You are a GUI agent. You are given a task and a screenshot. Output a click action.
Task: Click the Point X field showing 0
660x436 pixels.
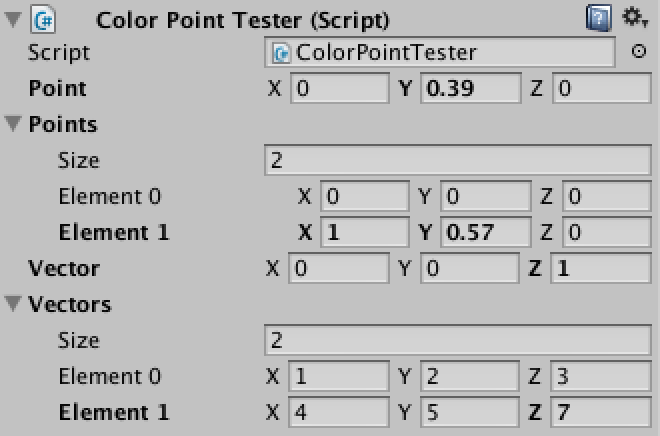pyautogui.click(x=340, y=88)
